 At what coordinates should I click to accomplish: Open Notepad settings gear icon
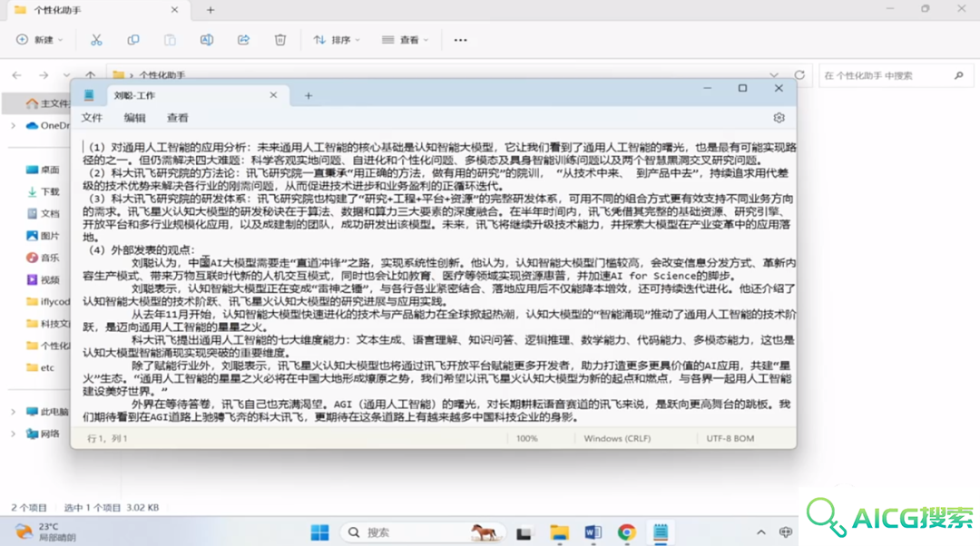[779, 117]
